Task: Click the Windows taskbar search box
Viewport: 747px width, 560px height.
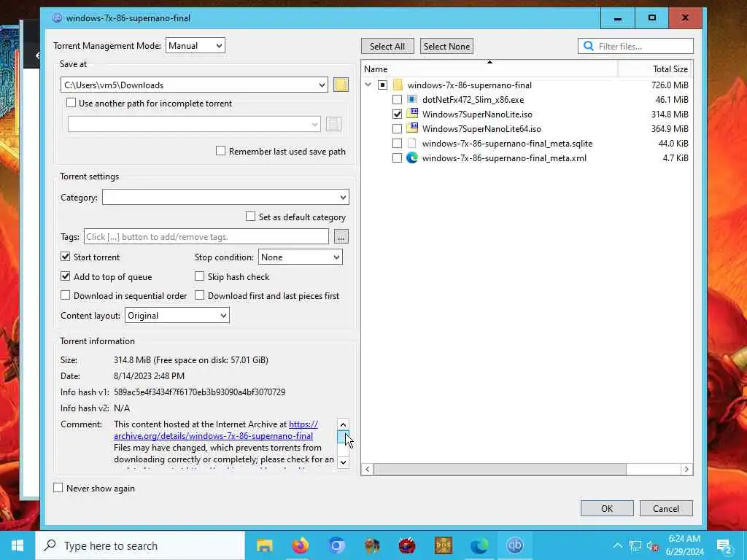Action: tap(140, 545)
